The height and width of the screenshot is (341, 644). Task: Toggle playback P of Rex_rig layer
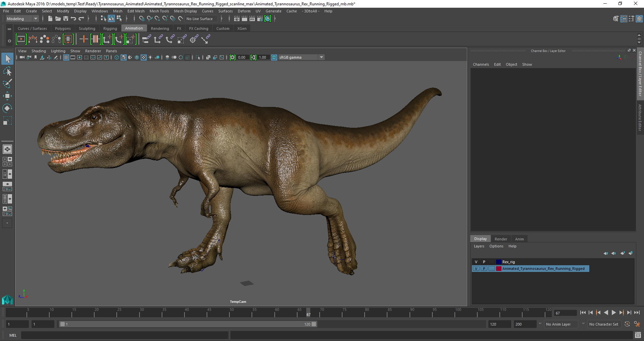coord(484,262)
